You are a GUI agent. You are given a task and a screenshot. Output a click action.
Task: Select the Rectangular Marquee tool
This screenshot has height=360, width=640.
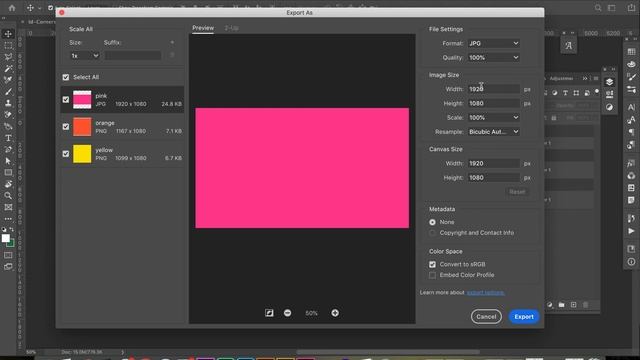(x=8, y=45)
